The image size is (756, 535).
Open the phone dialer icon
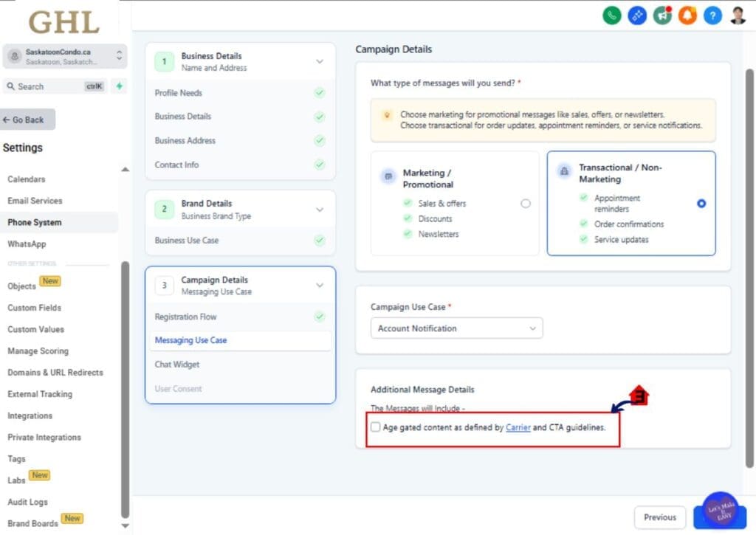pyautogui.click(x=611, y=15)
